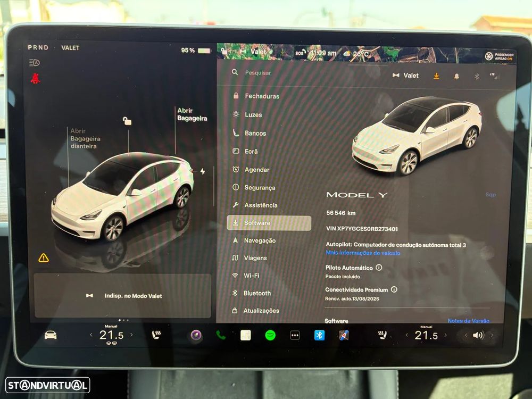Open the green Phone app
532x399 pixels.
[x=221, y=335]
